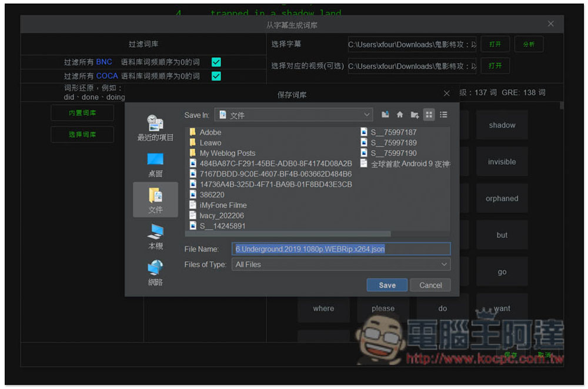The width and height of the screenshot is (588, 389).
Task: Click the 分析 analyze button
Action: [x=529, y=44]
